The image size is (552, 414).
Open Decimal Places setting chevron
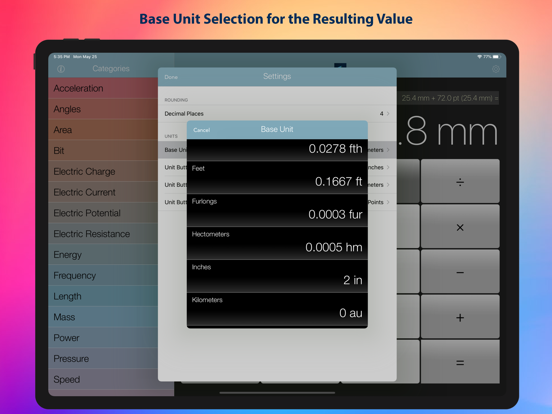pyautogui.click(x=388, y=113)
